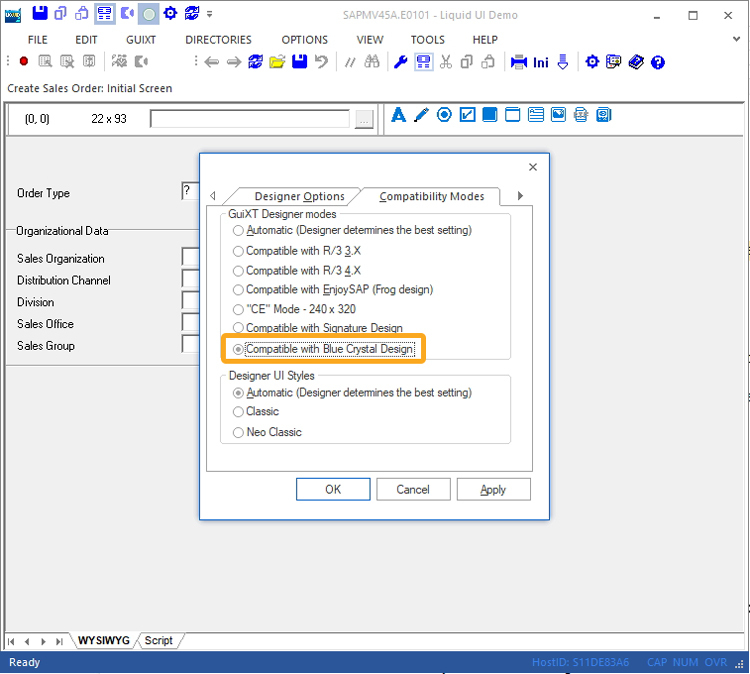Click the scissors cut icon

(x=446, y=62)
